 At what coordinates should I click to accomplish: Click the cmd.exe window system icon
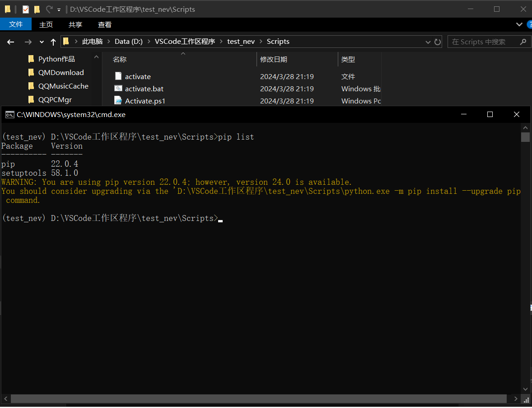(x=9, y=115)
